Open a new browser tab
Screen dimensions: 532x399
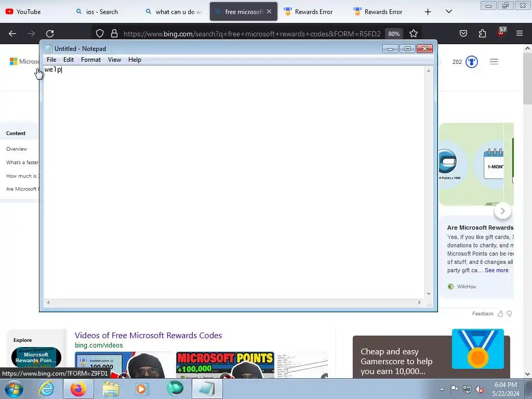(x=428, y=12)
